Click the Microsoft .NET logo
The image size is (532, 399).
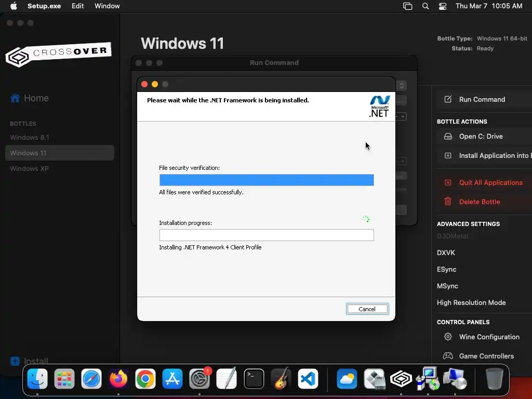pos(379,106)
